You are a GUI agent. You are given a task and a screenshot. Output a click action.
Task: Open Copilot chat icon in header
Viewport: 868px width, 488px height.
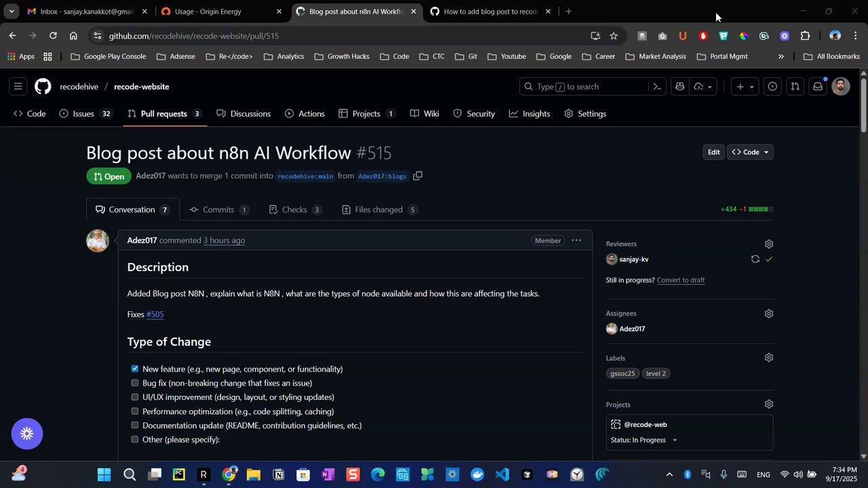[679, 87]
